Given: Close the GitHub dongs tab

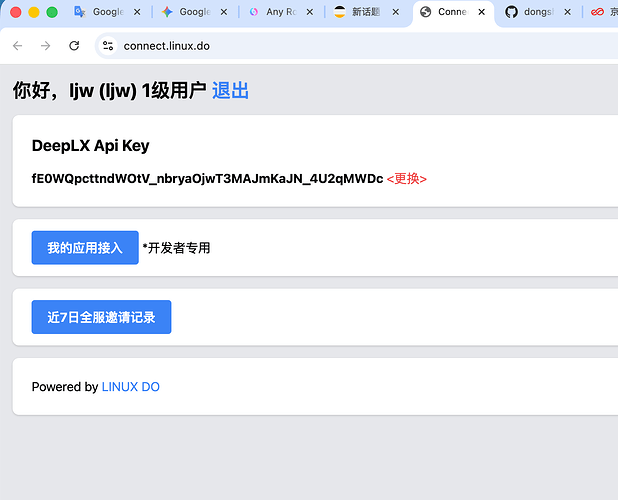Looking at the screenshot, I should coord(567,12).
